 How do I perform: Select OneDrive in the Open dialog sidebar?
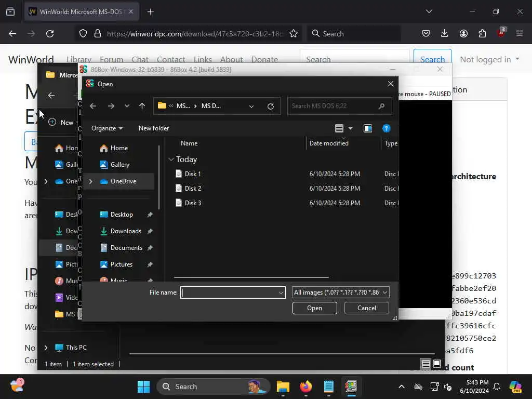[x=124, y=181]
